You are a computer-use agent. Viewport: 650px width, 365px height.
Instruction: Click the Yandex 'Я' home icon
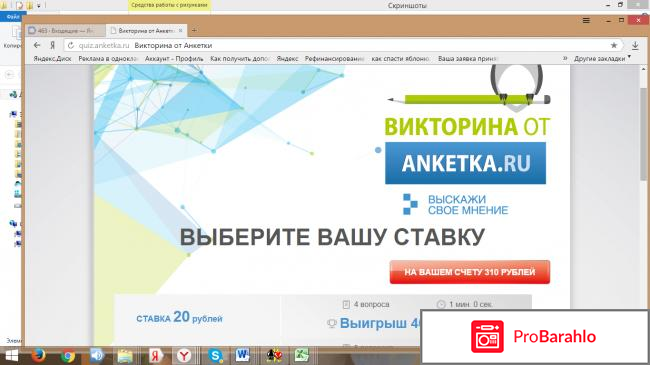(52, 45)
